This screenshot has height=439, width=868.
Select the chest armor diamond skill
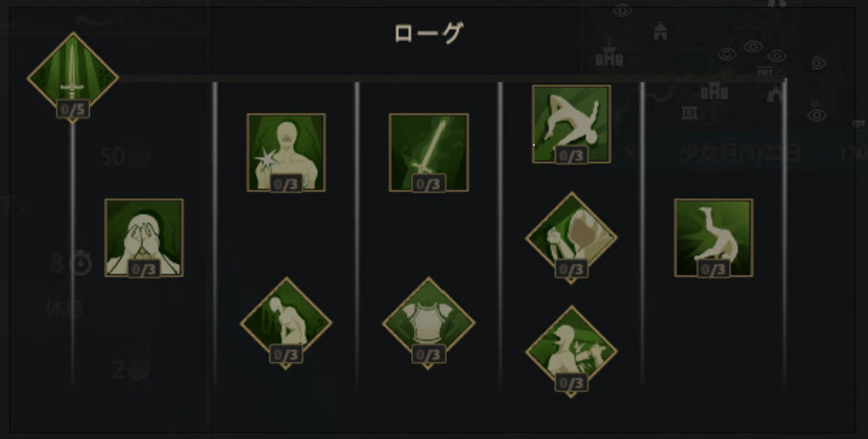pyautogui.click(x=428, y=322)
